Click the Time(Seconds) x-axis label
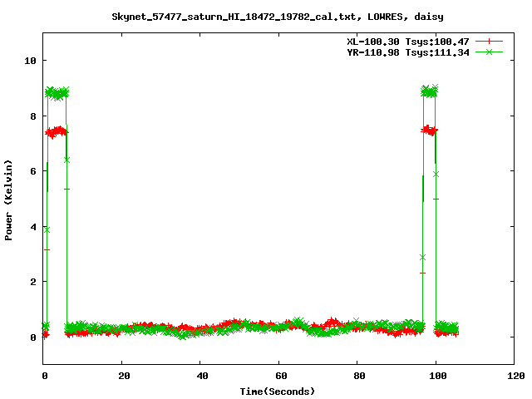 point(277,392)
